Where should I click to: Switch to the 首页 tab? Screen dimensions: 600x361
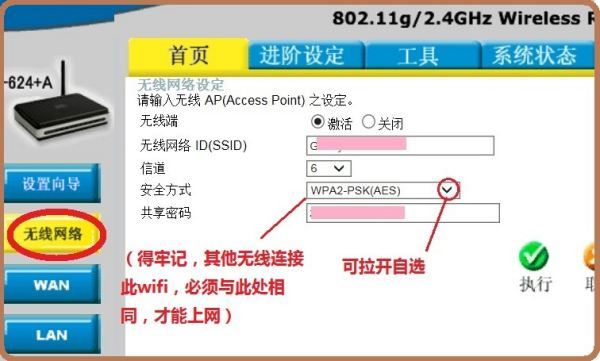[x=188, y=55]
